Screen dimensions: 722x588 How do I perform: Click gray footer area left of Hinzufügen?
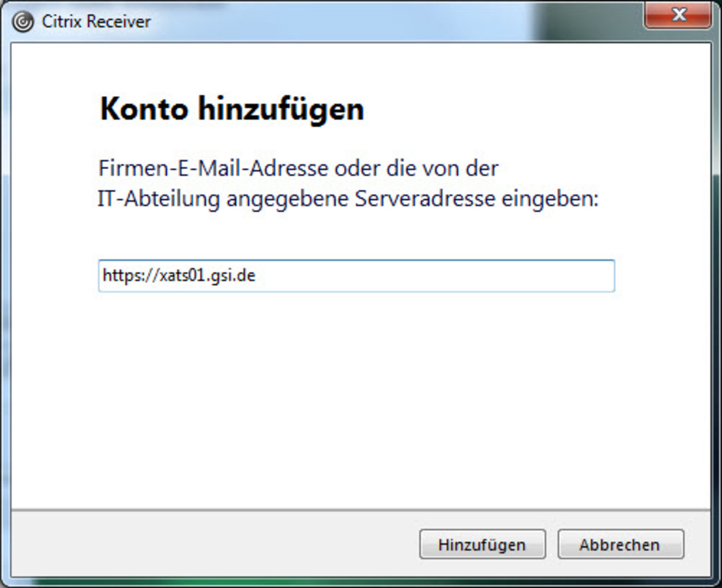pyautogui.click(x=212, y=544)
